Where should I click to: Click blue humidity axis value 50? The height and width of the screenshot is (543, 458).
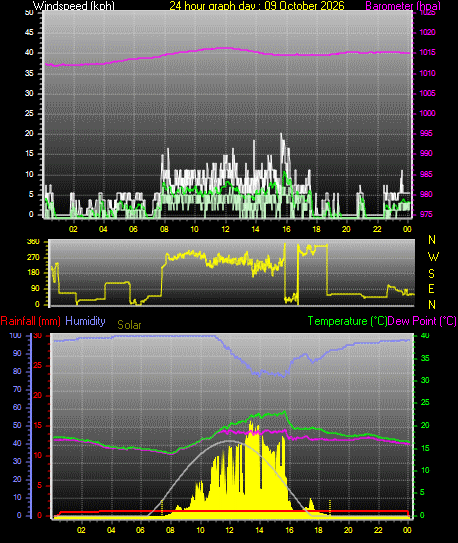(x=17, y=426)
